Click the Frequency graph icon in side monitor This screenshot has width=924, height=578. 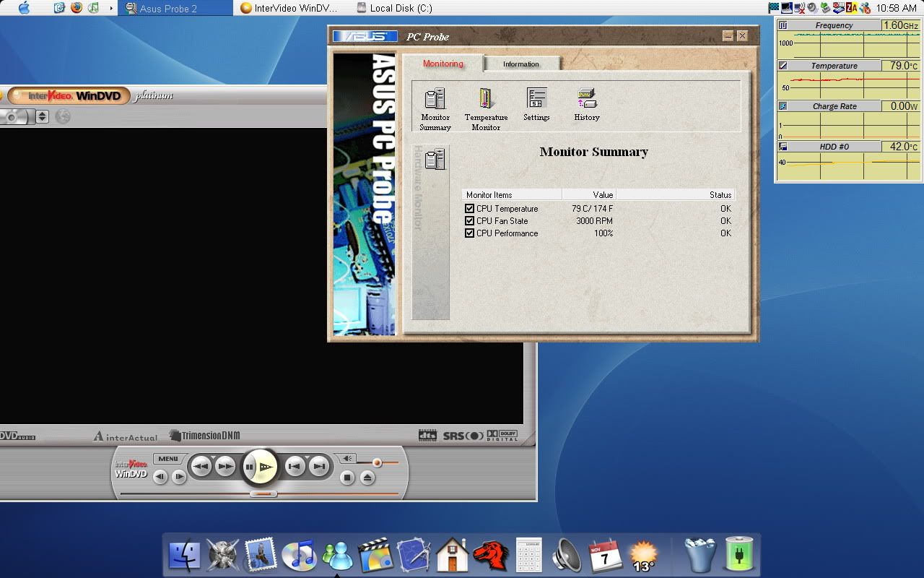click(x=783, y=25)
